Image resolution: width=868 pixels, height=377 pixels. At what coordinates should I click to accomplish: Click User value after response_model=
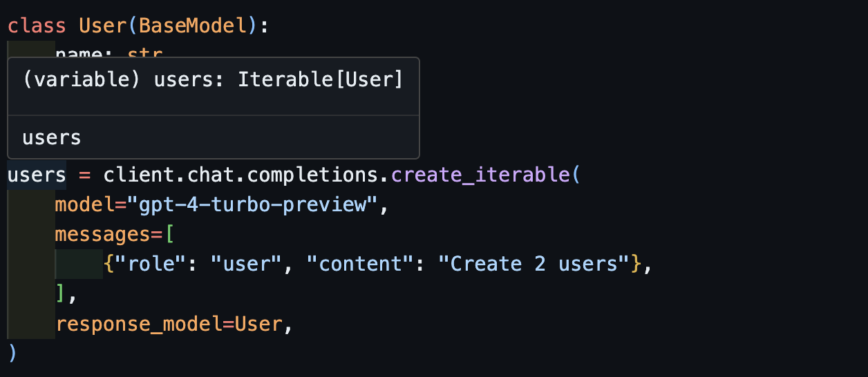pyautogui.click(x=258, y=324)
